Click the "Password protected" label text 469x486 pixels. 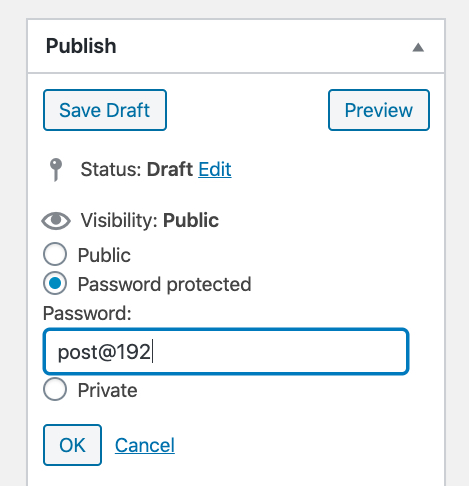164,285
